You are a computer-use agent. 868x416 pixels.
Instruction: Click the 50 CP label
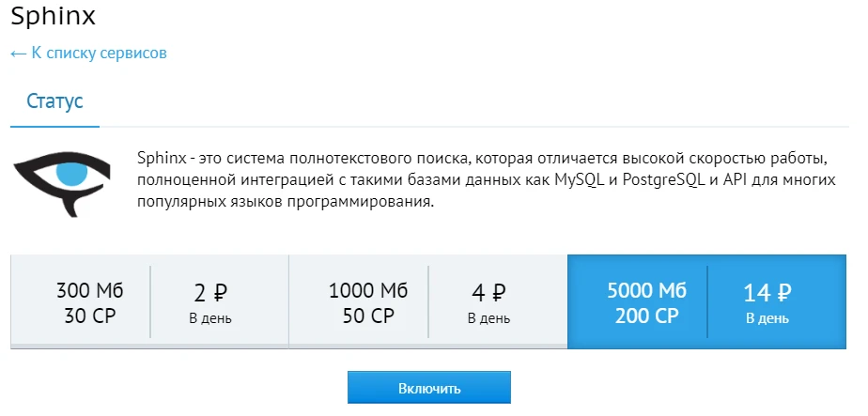click(x=368, y=316)
